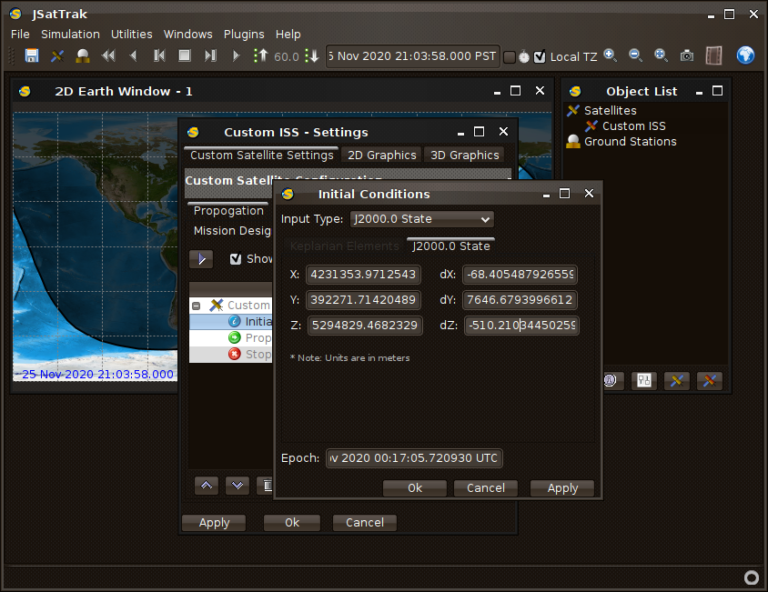Image resolution: width=768 pixels, height=592 pixels.
Task: Click the decrease time step arrow
Action: (312, 56)
